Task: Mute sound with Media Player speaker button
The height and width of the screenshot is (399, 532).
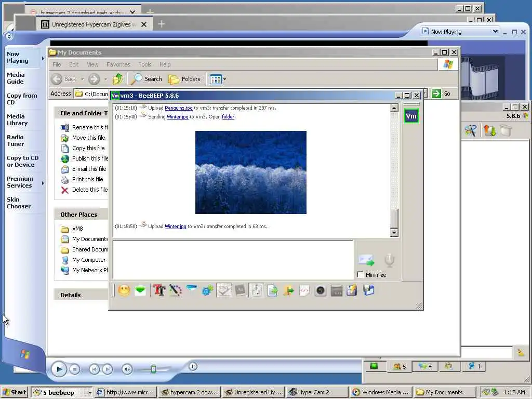Action: pyautogui.click(x=127, y=369)
